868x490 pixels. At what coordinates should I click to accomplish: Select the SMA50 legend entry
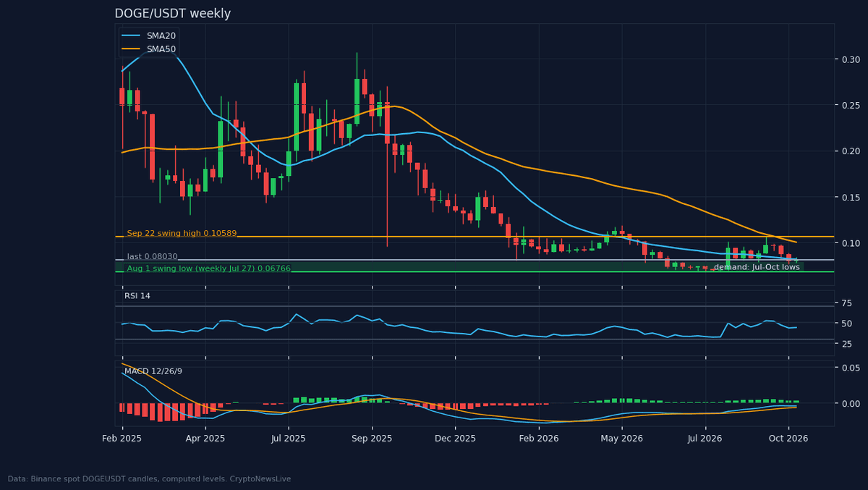[x=148, y=49]
